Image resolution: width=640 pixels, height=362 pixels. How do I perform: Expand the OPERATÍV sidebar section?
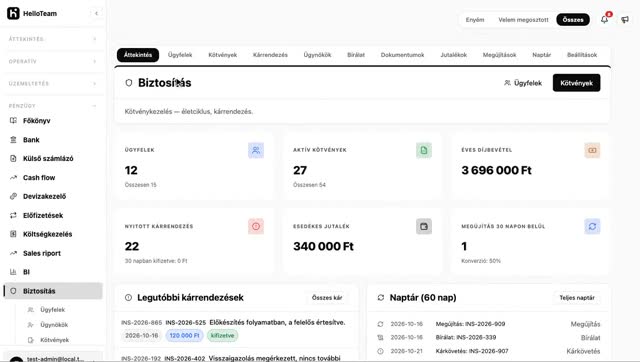click(x=53, y=62)
